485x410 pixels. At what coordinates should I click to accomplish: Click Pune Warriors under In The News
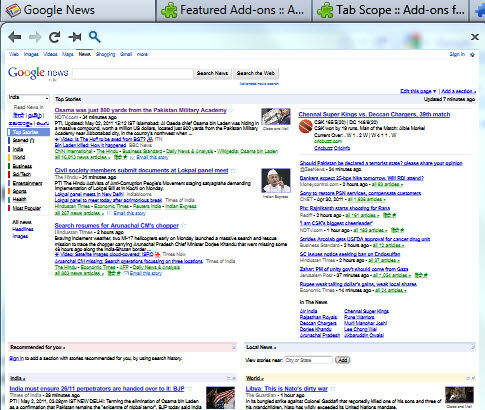(359, 317)
